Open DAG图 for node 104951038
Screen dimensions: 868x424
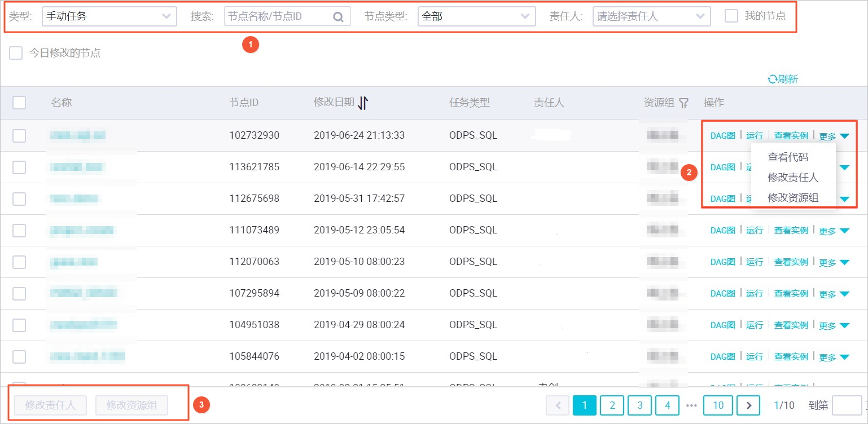[723, 325]
